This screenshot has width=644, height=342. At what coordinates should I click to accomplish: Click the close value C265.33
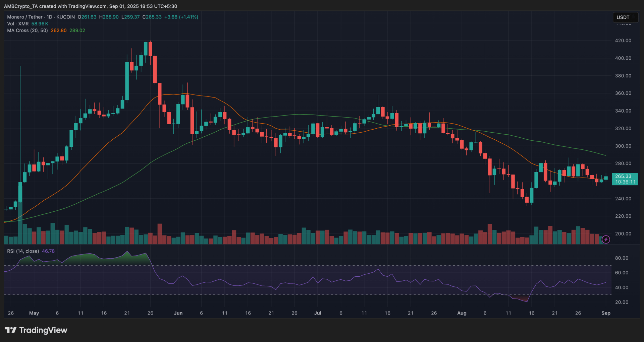[152, 17]
